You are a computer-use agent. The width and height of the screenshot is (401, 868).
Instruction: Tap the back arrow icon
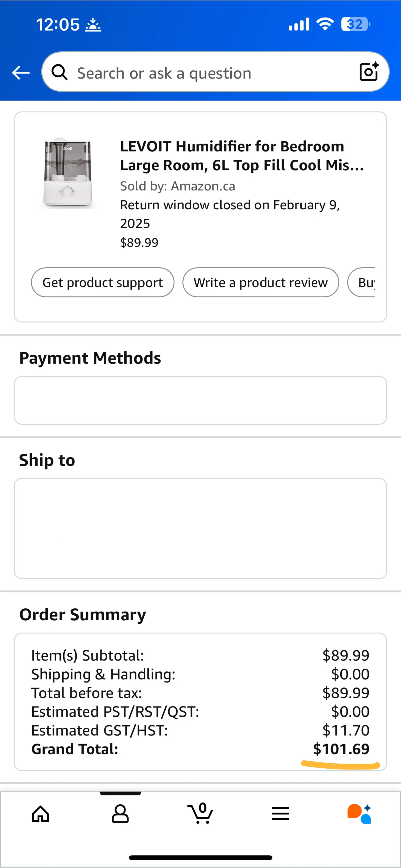(x=21, y=73)
